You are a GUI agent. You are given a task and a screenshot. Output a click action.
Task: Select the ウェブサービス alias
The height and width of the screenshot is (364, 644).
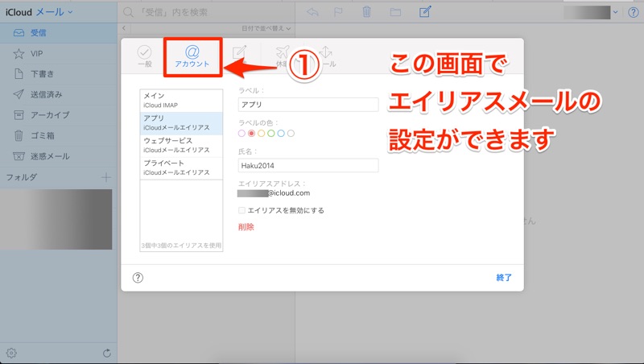pyautogui.click(x=181, y=146)
